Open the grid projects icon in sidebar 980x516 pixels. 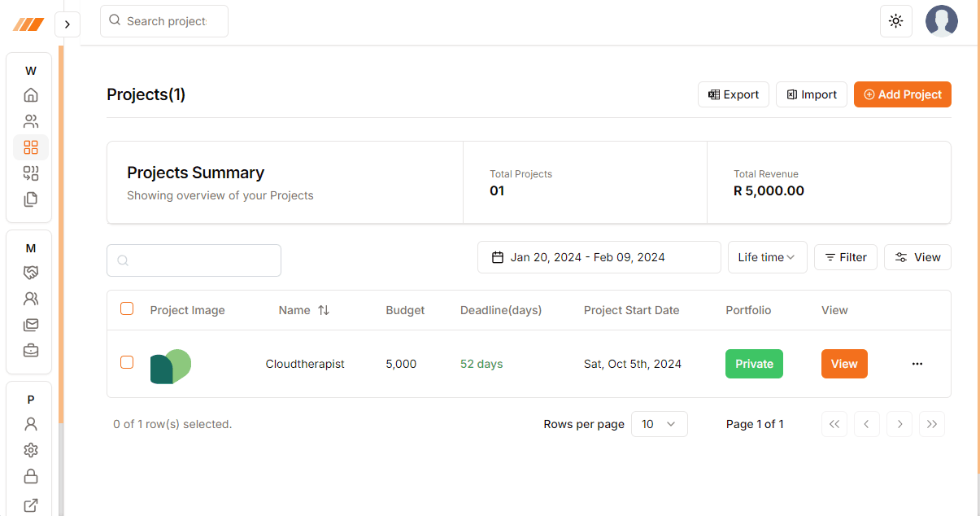coord(31,147)
